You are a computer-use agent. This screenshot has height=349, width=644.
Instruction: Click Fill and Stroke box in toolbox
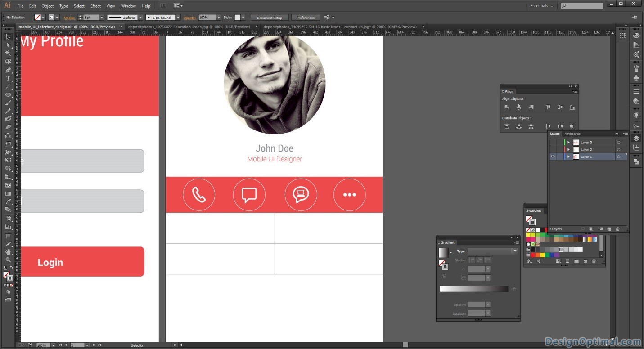pyautogui.click(x=8, y=276)
